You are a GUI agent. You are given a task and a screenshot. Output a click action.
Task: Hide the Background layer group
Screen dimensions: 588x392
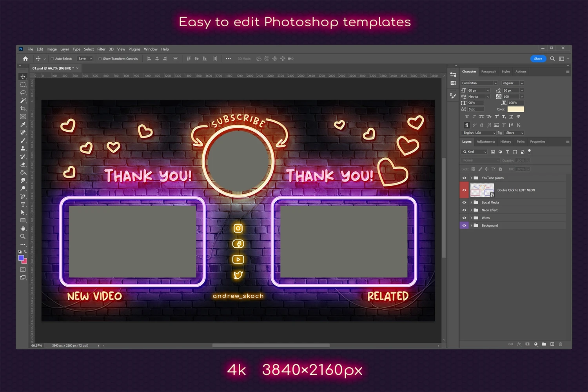click(464, 225)
